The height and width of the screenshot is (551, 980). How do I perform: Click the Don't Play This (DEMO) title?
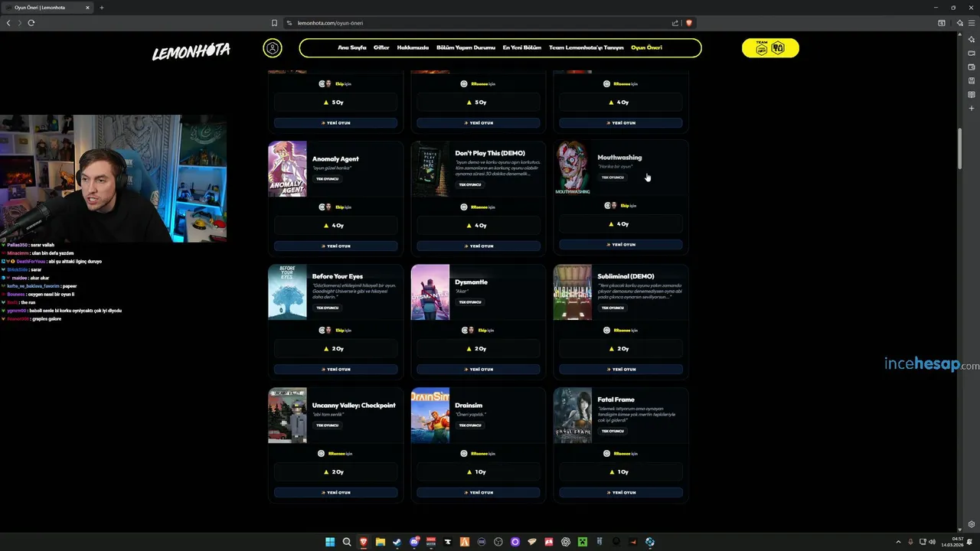pyautogui.click(x=490, y=153)
